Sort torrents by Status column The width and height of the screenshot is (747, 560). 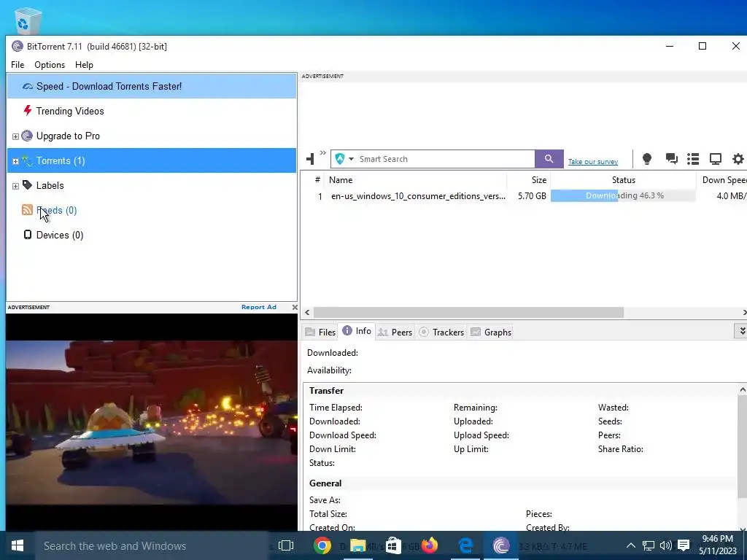[624, 180]
